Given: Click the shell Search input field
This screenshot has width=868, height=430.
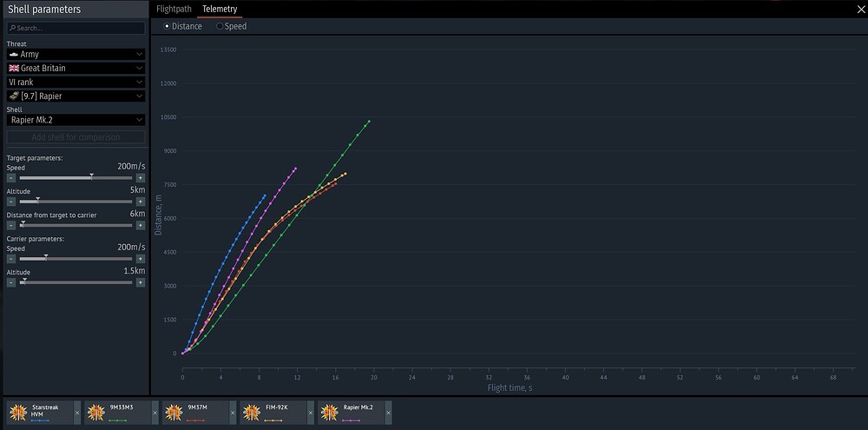Looking at the screenshot, I should click(x=76, y=28).
